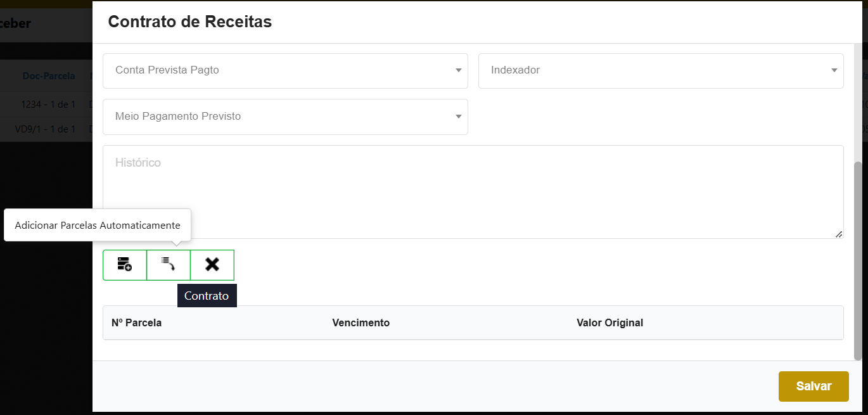Viewport: 868px width, 415px height.
Task: Click the Doc-Parcela column header
Action: 49,76
